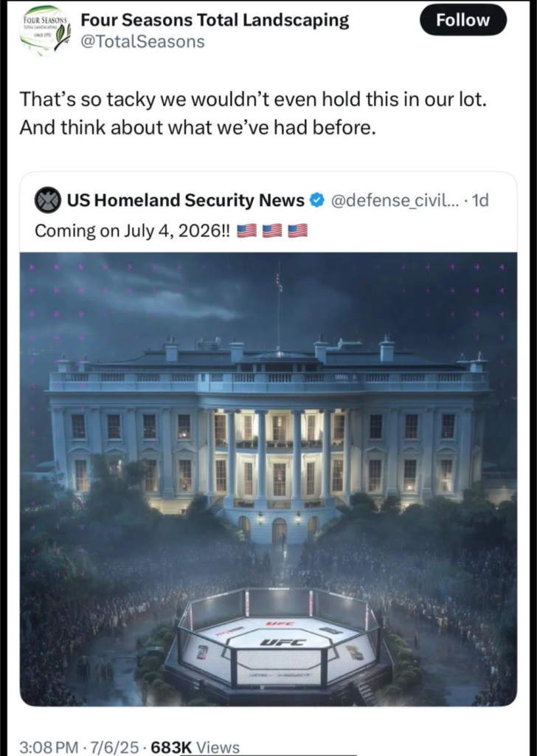Open the US Homeland Security News name
The height and width of the screenshot is (756, 537).
pos(185,200)
